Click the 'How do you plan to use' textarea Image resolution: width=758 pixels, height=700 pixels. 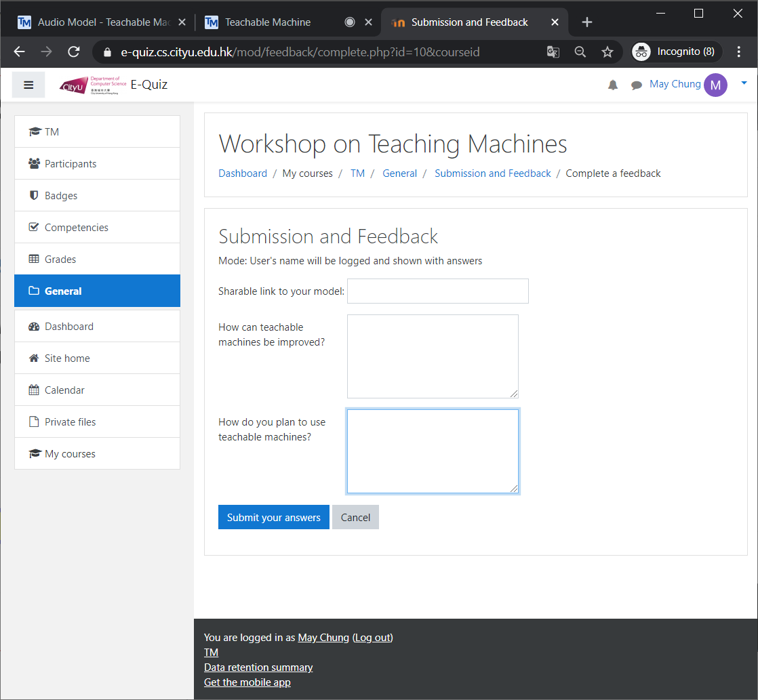coord(433,451)
